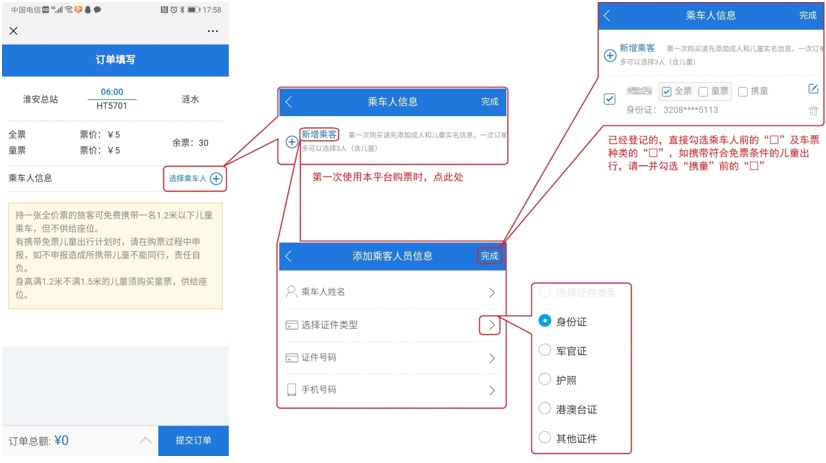
Task: Open the three-dots more menu on order page
Action: [213, 31]
